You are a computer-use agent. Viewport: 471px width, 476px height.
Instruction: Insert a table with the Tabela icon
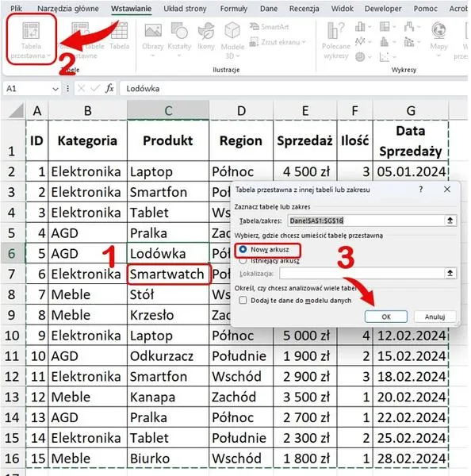click(x=119, y=31)
